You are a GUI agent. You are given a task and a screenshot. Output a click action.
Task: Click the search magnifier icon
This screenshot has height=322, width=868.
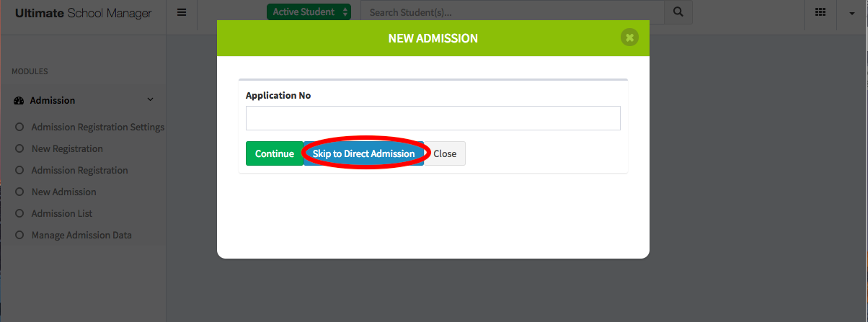click(x=678, y=12)
